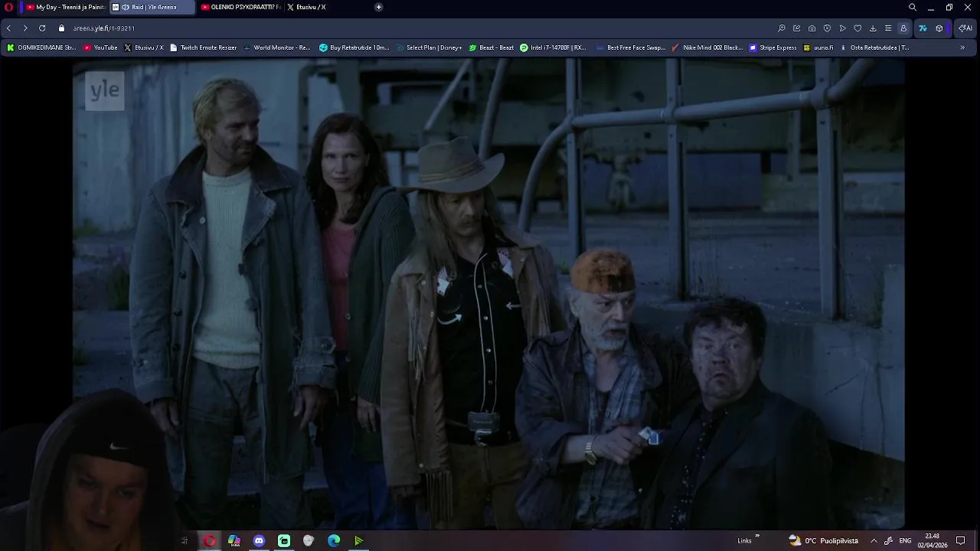Viewport: 980px width, 551px height.
Task: Open the Intel i7-14700F bookmark
Action: point(553,47)
